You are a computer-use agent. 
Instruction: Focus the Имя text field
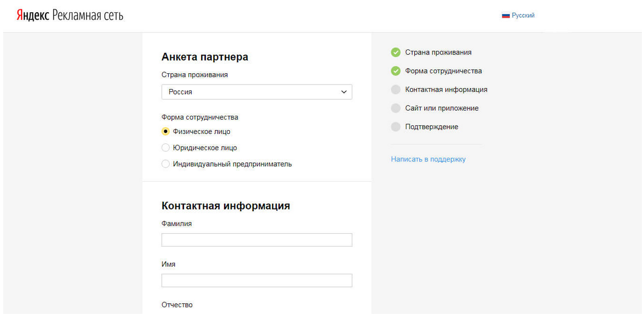256,280
